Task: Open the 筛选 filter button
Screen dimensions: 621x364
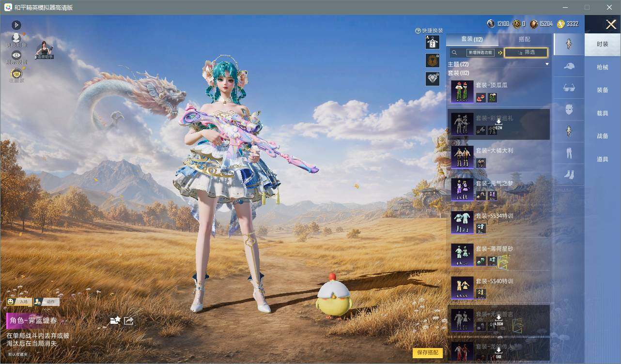Action: click(526, 52)
